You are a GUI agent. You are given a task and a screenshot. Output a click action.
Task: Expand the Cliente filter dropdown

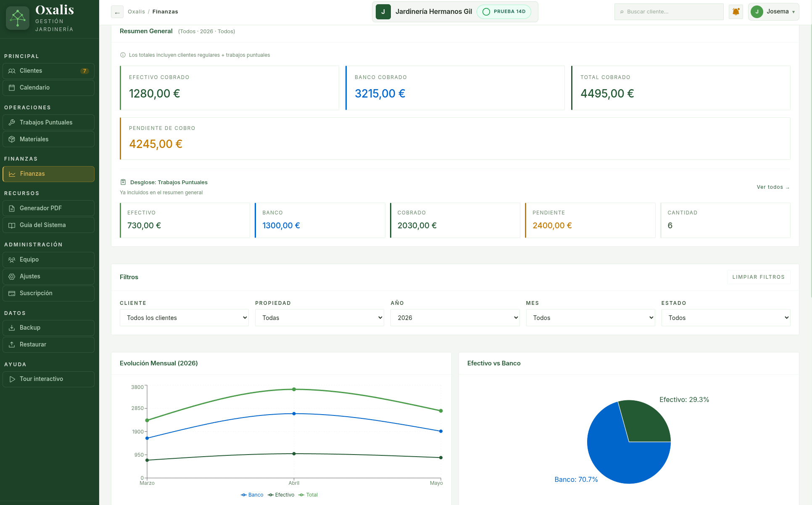(185, 318)
